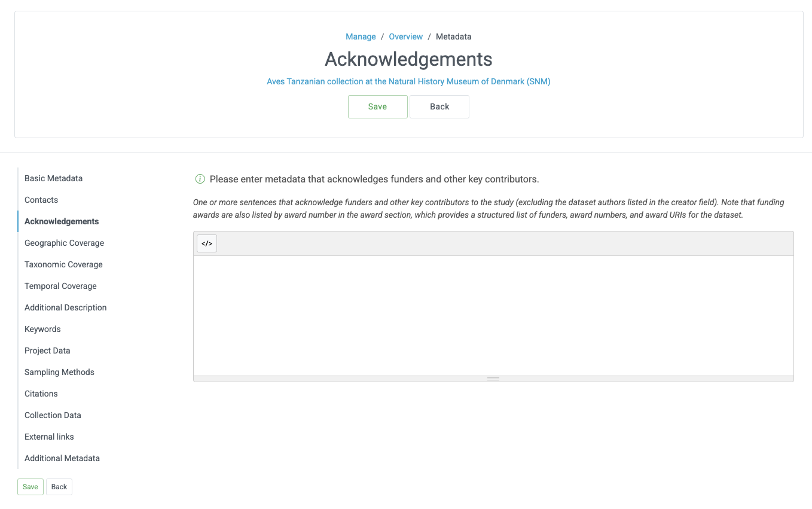Select the Keywords section
This screenshot has height=509, width=812.
pyautogui.click(x=42, y=329)
